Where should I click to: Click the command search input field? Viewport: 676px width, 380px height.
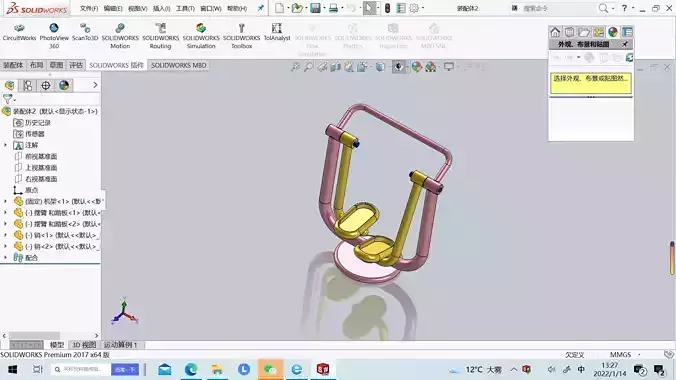pos(558,8)
